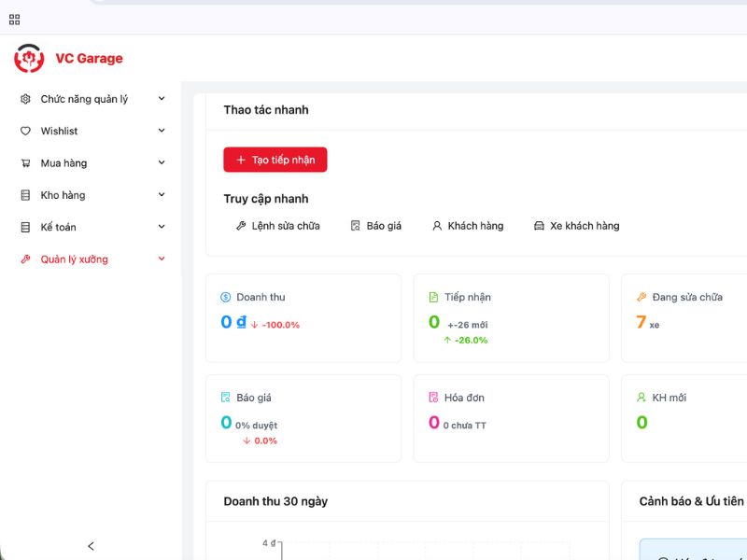The height and width of the screenshot is (560, 747).
Task: Click the shopping cart icon beside Mua hàng
Action: 25,163
